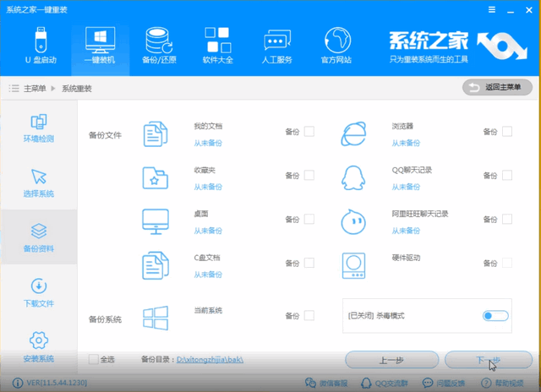The height and width of the screenshot is (392, 541).
Task: Open 软件大全 software collection
Action: 217,46
